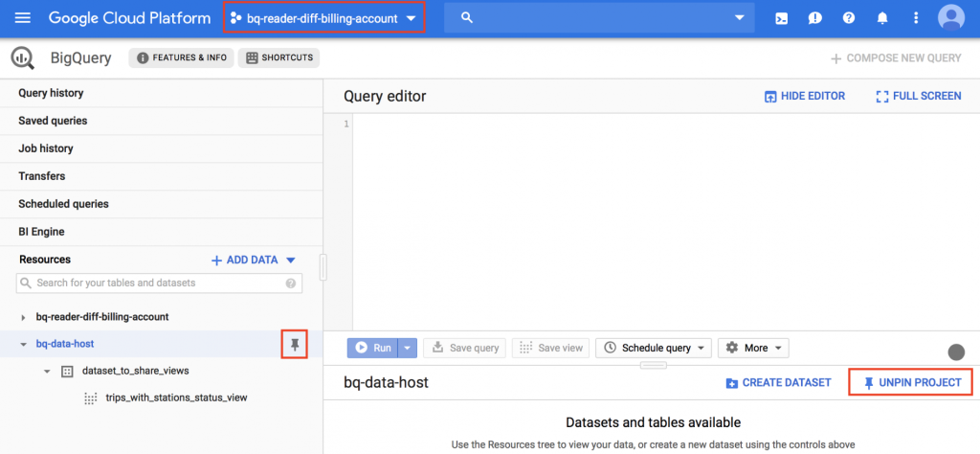Open the hamburger navigation menu

click(x=23, y=18)
